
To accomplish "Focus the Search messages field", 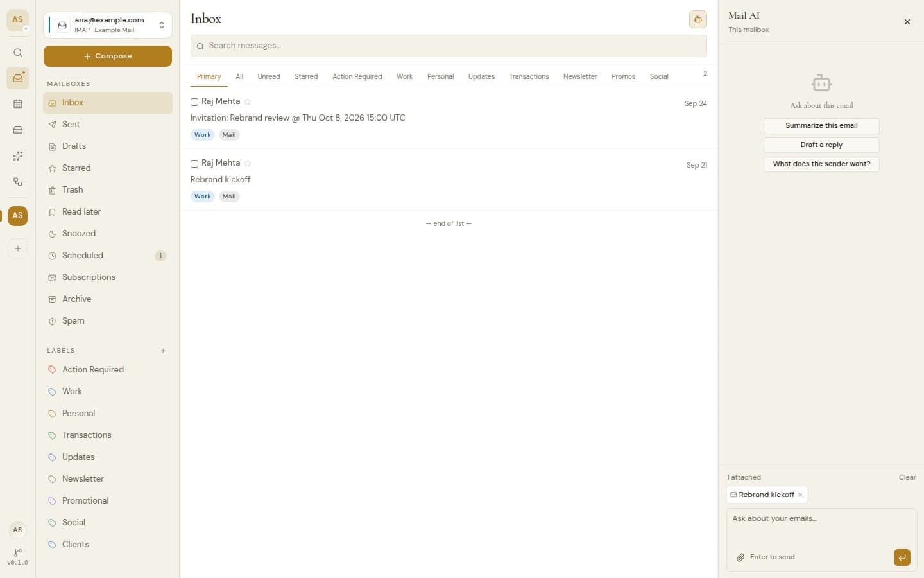I will point(449,46).
